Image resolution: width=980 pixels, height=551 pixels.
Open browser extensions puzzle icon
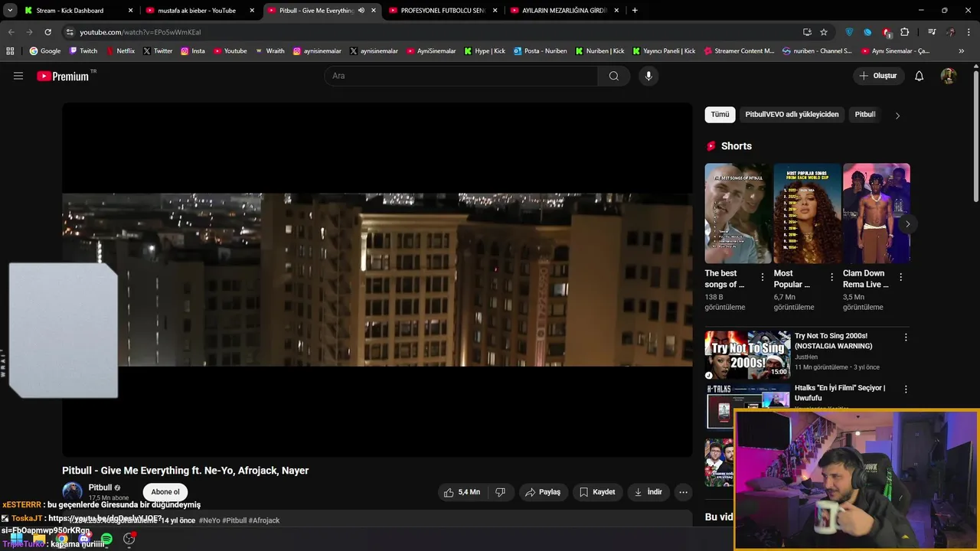point(905,32)
